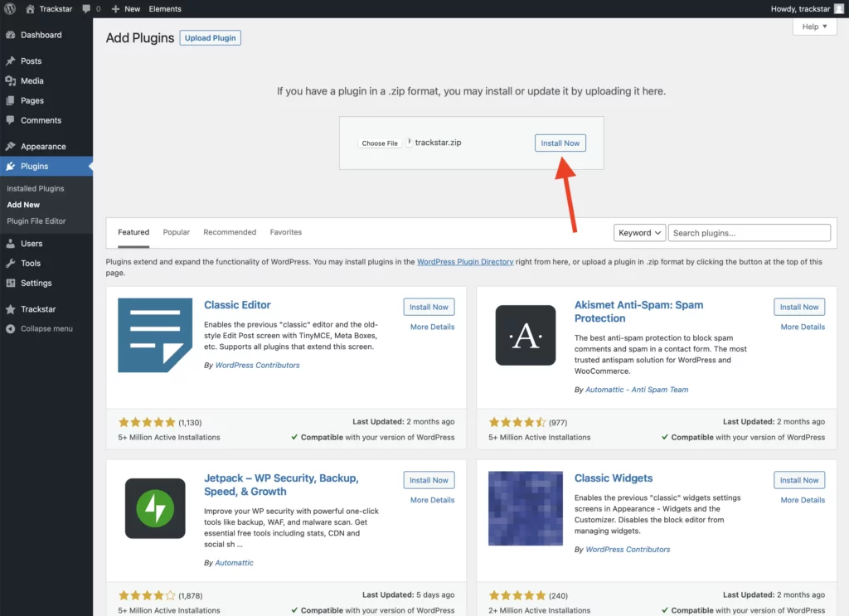Switch to the Featured tab
Screen dimensions: 849x616
[133, 232]
